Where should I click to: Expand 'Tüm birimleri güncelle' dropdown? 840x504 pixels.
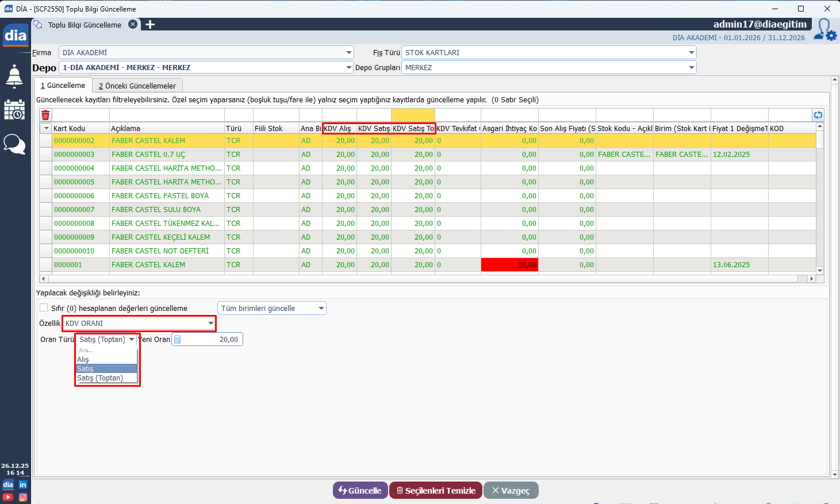321,309
